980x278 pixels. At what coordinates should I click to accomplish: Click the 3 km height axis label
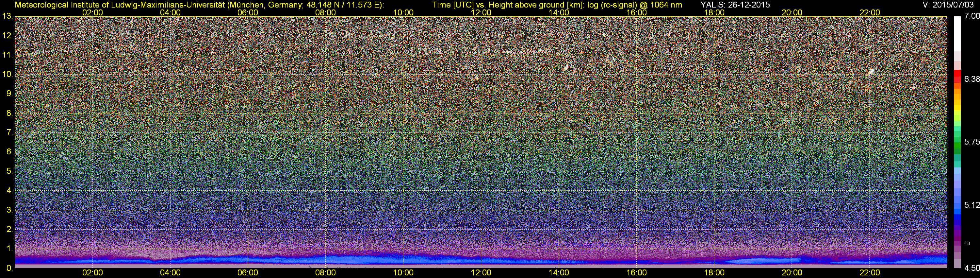[x=9, y=210]
